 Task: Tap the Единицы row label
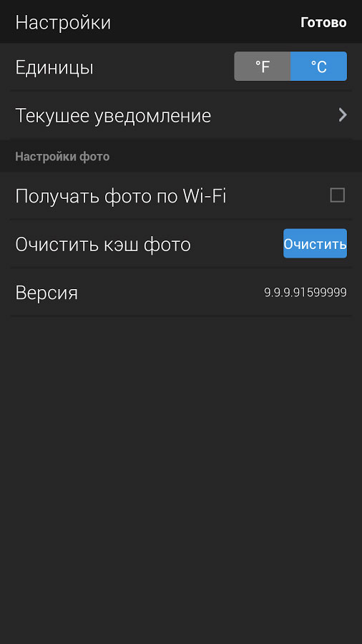54,67
